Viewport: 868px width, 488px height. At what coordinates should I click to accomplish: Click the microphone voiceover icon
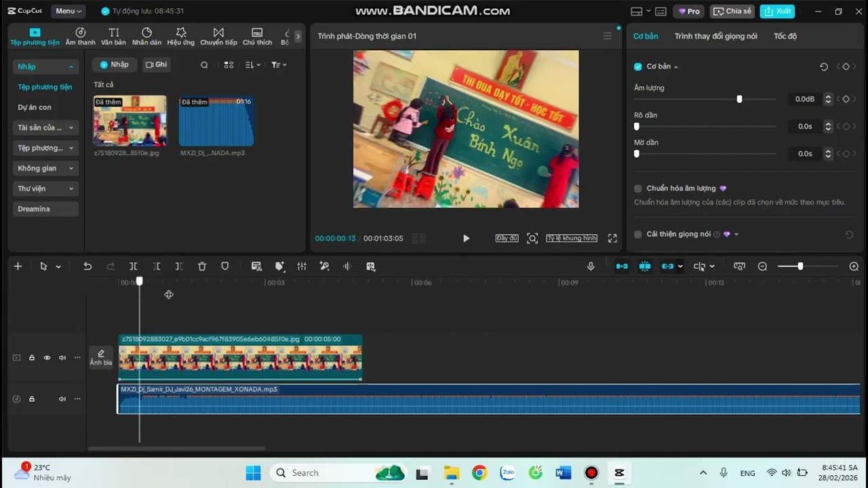pos(591,266)
